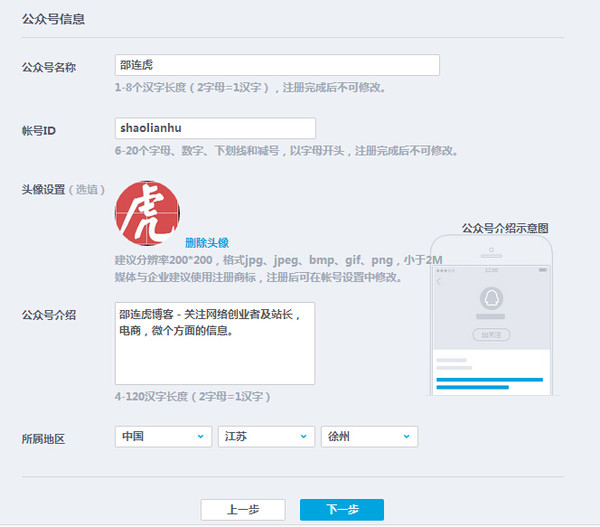This screenshot has height=527, width=600.
Task: Click the 帐号ID field containing shaolianhu
Action: point(215,128)
